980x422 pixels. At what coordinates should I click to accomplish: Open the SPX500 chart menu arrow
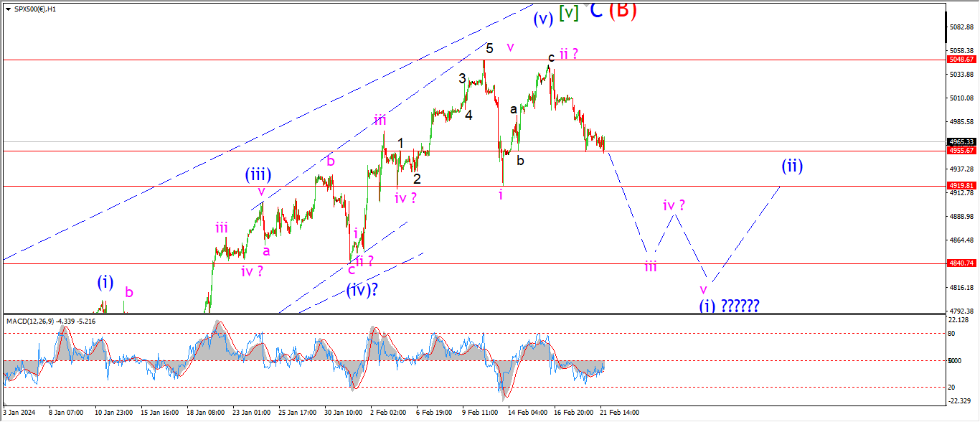[7, 9]
